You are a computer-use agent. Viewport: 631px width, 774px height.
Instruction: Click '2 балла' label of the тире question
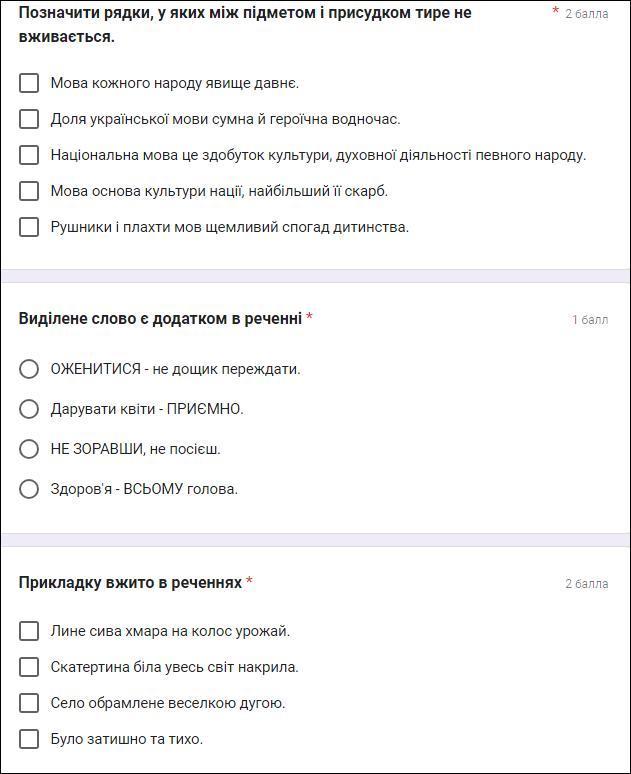(x=586, y=14)
